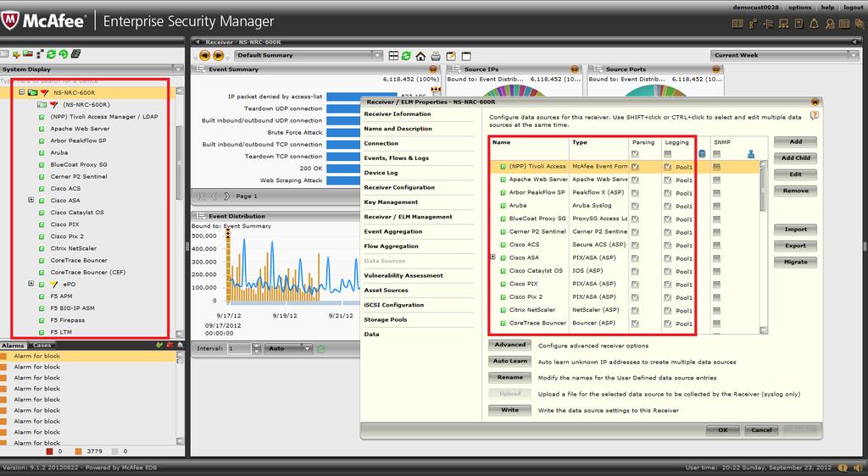This screenshot has height=476, width=868.
Task: Click the help question mark in properties dialog
Action: 815,115
